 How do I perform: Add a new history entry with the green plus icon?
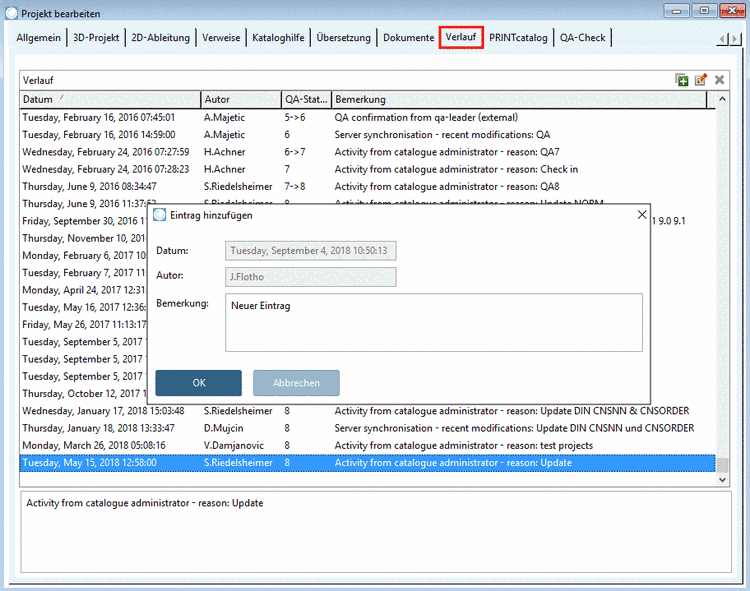(x=682, y=80)
